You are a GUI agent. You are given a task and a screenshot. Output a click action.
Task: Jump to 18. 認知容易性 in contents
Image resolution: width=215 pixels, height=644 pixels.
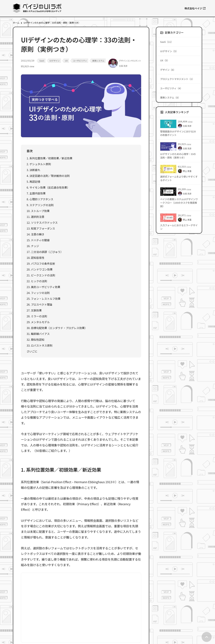coord(35,258)
